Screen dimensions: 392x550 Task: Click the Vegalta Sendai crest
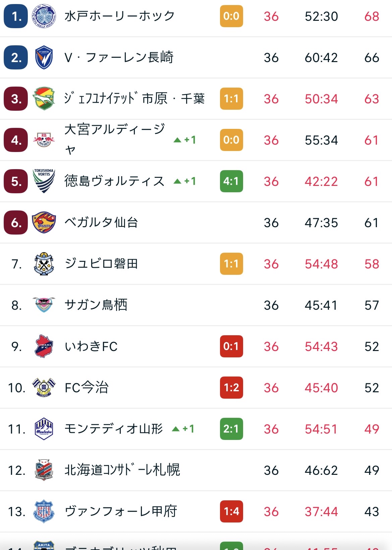click(44, 222)
